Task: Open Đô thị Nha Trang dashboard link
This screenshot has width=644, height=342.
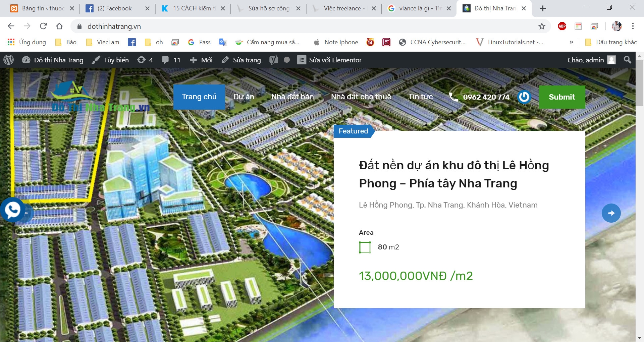Action: point(53,60)
